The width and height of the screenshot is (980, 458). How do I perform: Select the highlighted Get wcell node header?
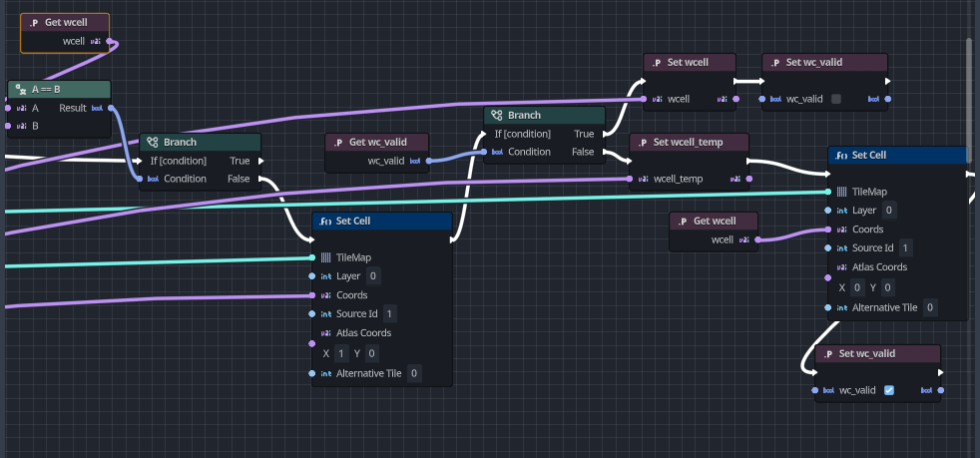click(65, 23)
